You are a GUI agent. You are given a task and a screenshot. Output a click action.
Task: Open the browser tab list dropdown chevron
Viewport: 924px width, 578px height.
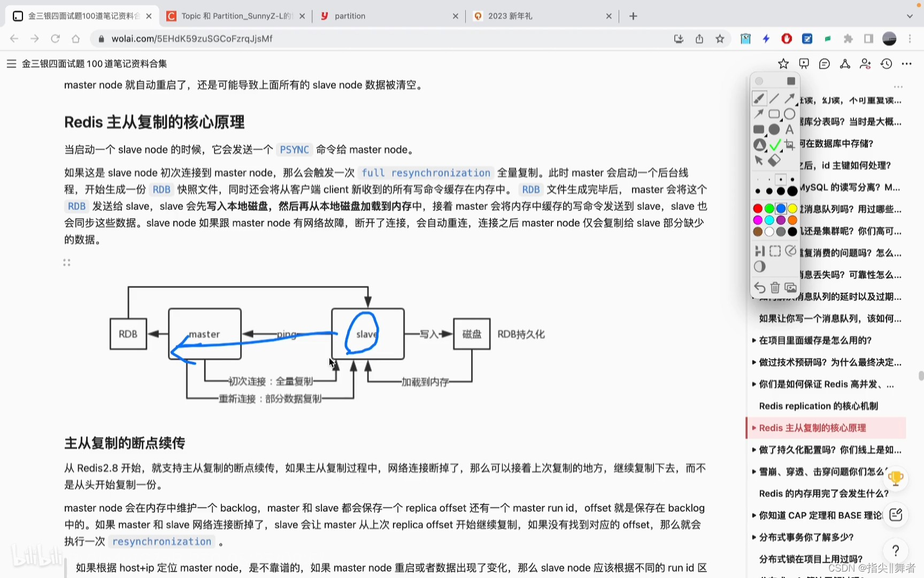click(910, 16)
